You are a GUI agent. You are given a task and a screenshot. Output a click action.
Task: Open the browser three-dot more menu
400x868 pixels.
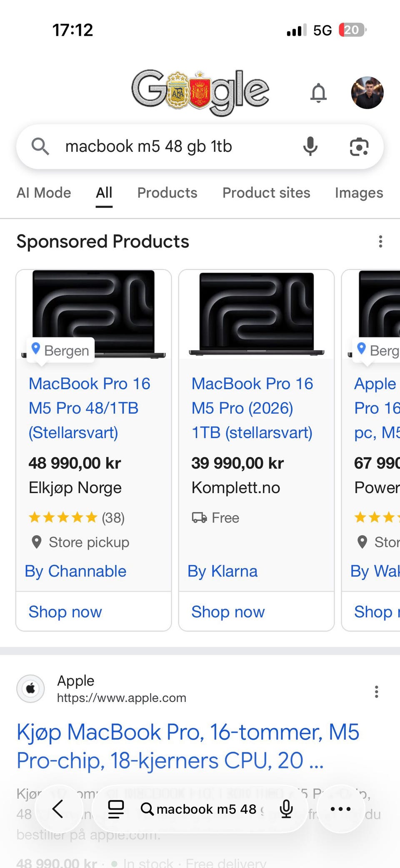[x=341, y=809]
